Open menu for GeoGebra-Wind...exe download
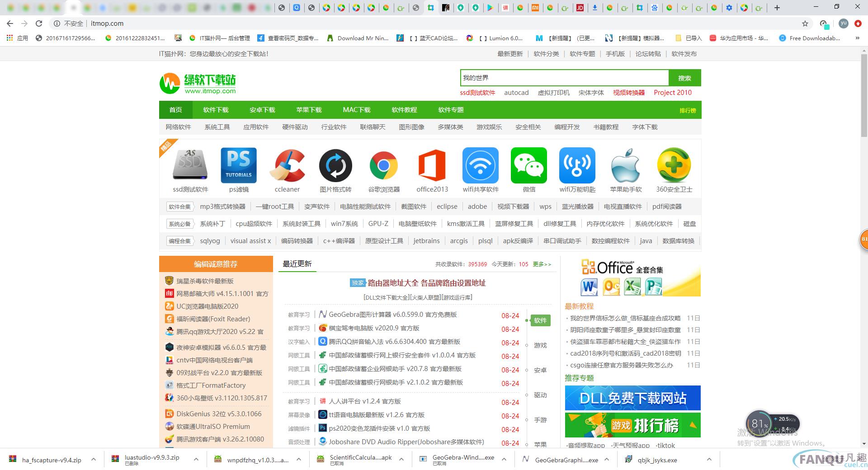868x470 pixels. pyautogui.click(x=504, y=460)
